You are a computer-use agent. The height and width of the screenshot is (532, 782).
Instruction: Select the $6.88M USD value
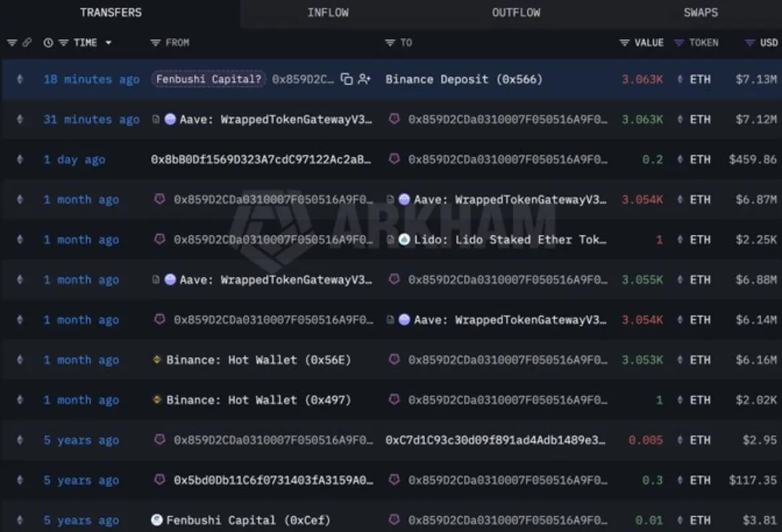click(x=756, y=280)
